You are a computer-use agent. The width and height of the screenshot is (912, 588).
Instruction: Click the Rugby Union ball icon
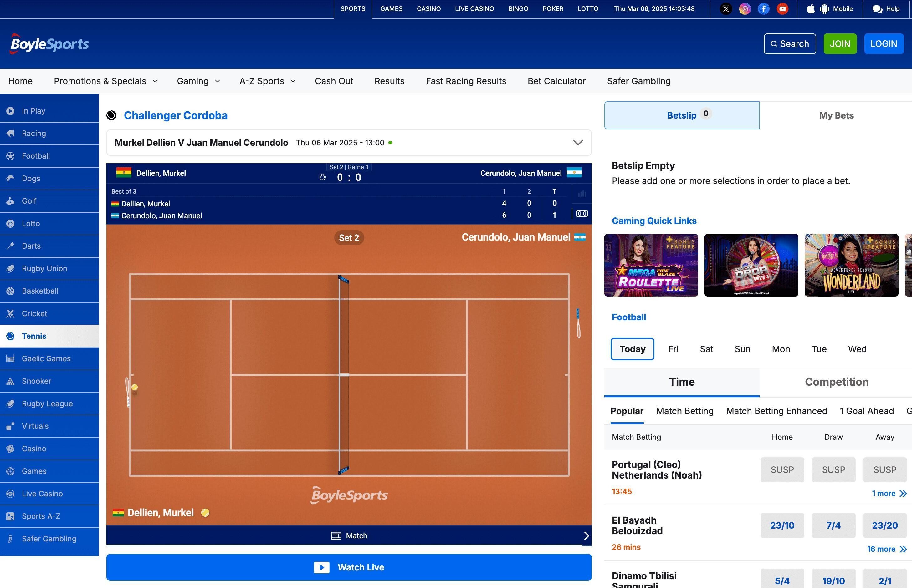point(10,268)
